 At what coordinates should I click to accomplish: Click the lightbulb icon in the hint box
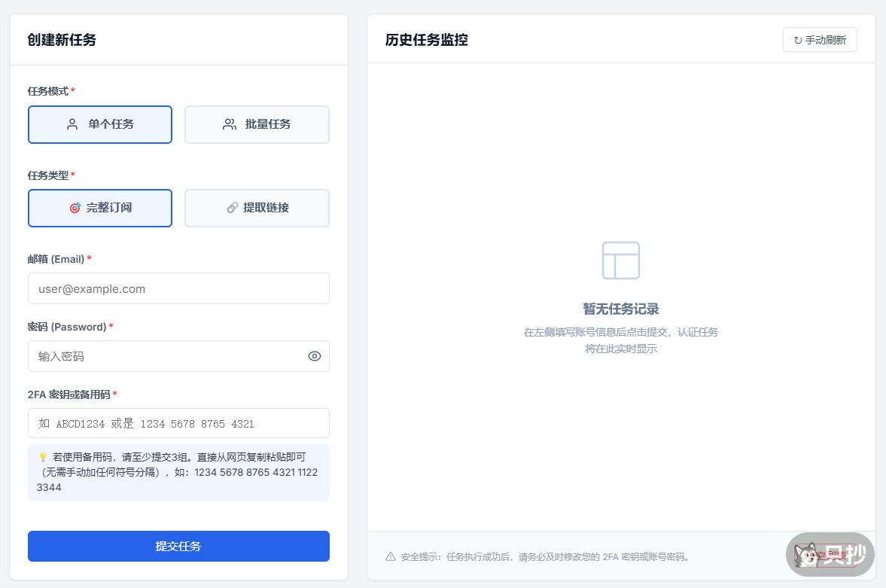click(43, 457)
